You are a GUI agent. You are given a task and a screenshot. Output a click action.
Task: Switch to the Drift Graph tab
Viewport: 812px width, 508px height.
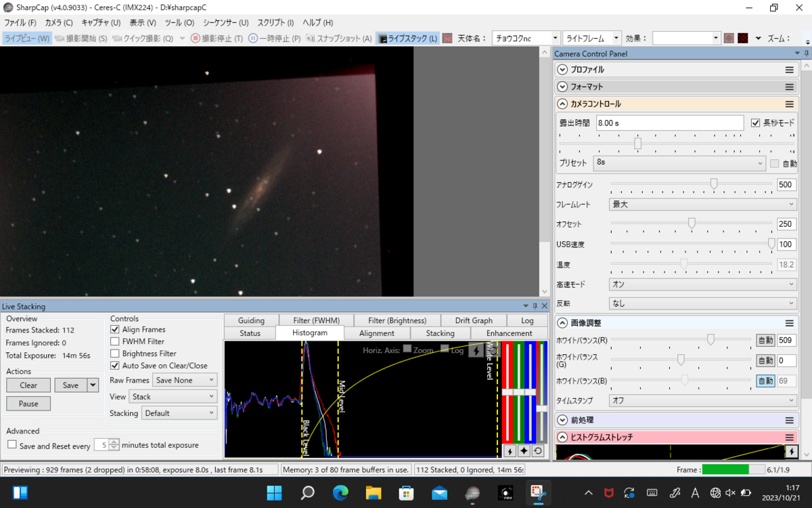point(473,320)
